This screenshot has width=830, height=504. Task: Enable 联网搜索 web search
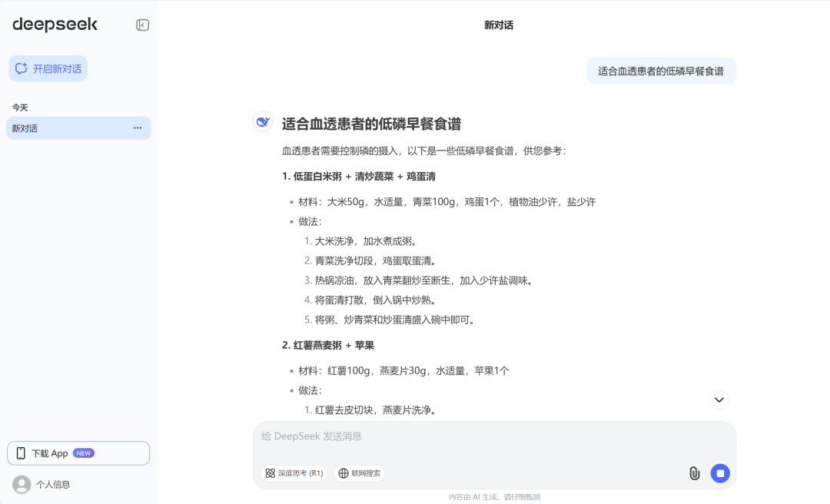359,473
